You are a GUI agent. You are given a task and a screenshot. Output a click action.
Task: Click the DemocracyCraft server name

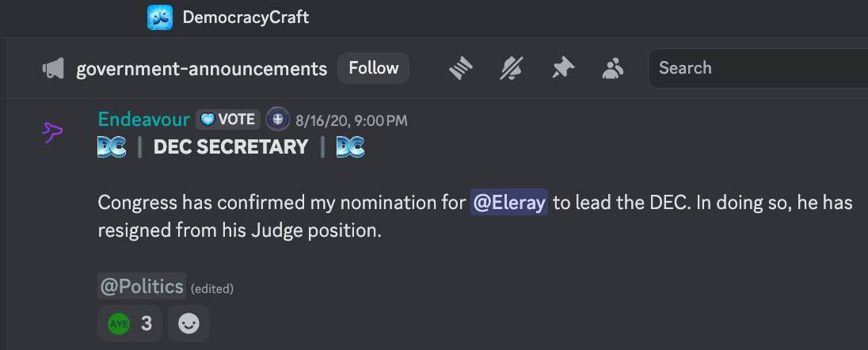(246, 17)
